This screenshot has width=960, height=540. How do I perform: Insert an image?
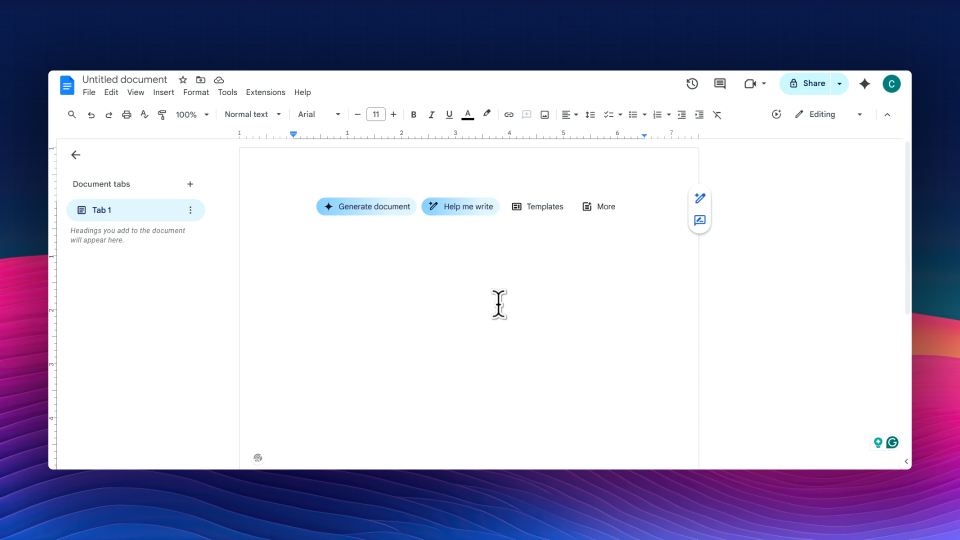(x=544, y=114)
